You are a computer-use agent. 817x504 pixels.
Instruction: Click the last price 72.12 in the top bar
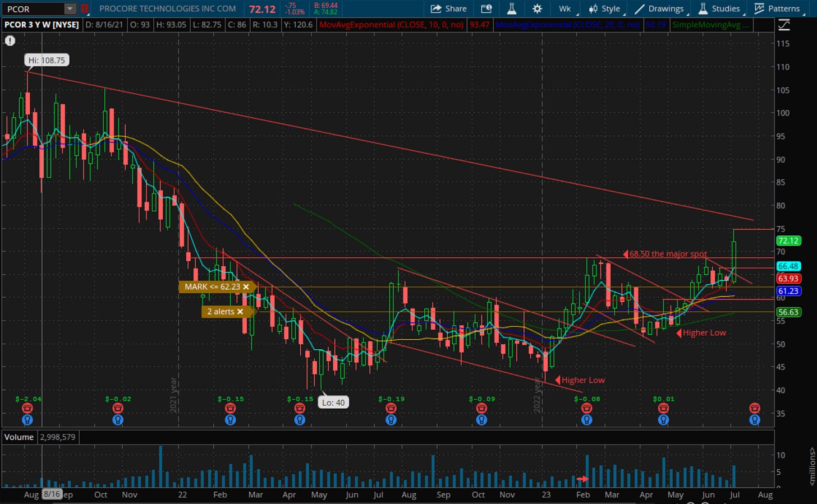click(262, 9)
